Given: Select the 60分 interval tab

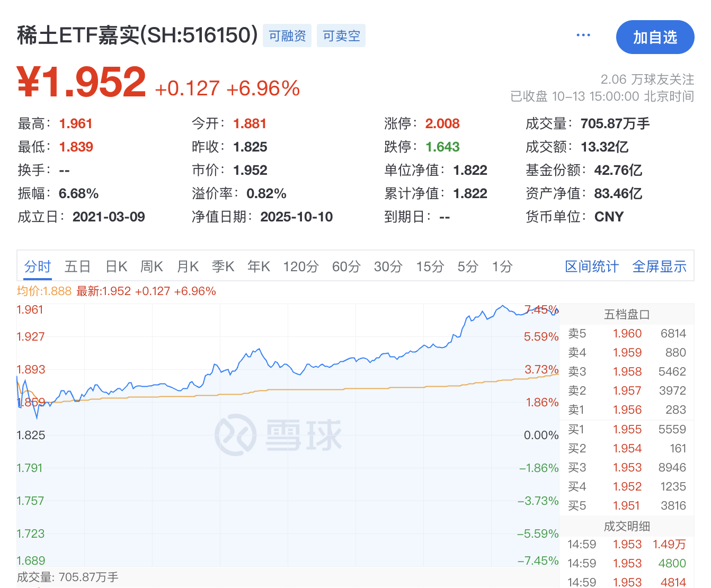Looking at the screenshot, I should [346, 266].
